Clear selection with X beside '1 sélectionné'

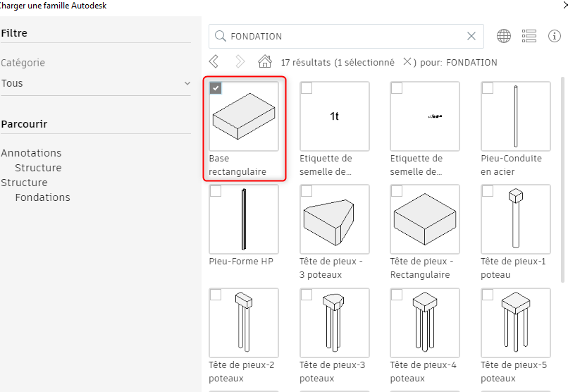tap(407, 61)
